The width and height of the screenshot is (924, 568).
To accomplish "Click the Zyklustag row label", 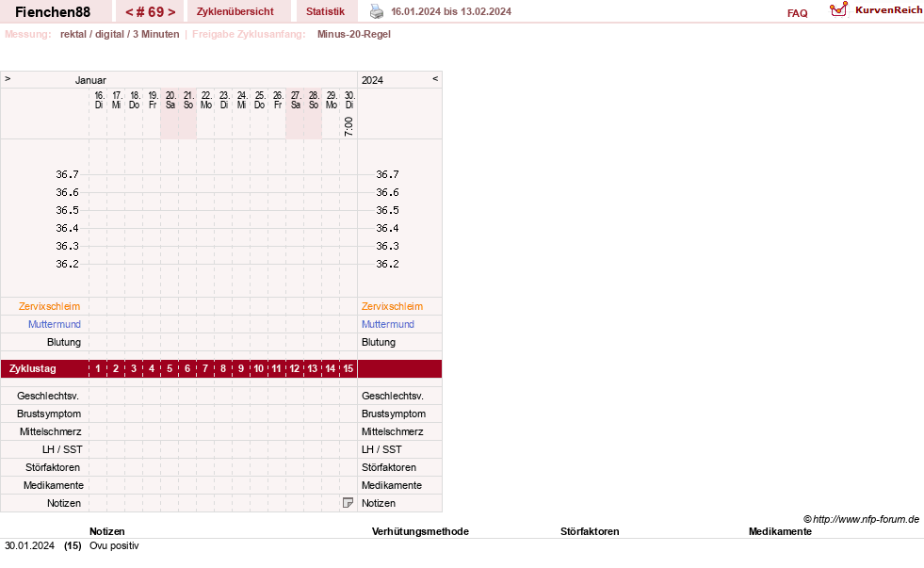I will click(x=32, y=368).
